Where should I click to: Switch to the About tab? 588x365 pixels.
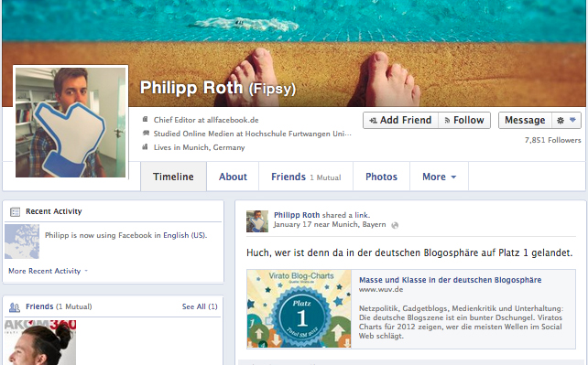click(233, 177)
